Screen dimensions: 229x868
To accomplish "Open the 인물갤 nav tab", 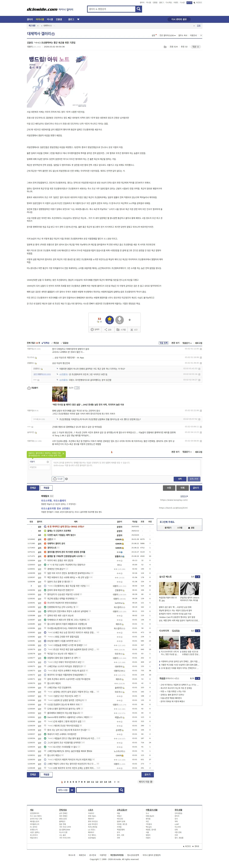I will click(x=59, y=20).
